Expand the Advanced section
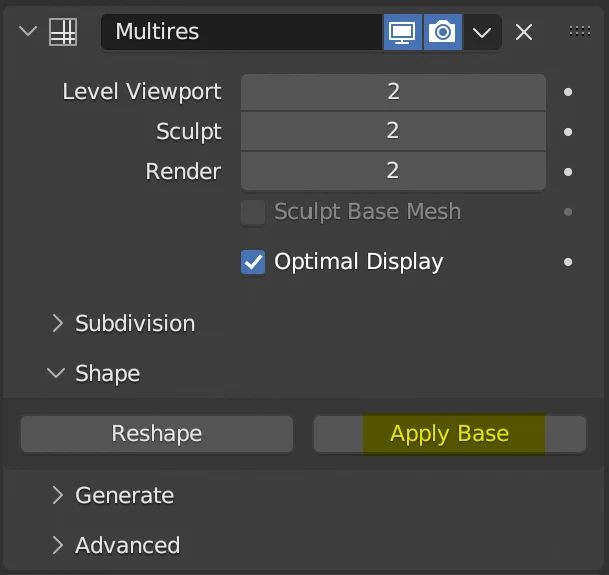The width and height of the screenshot is (609, 575). [x=57, y=545]
